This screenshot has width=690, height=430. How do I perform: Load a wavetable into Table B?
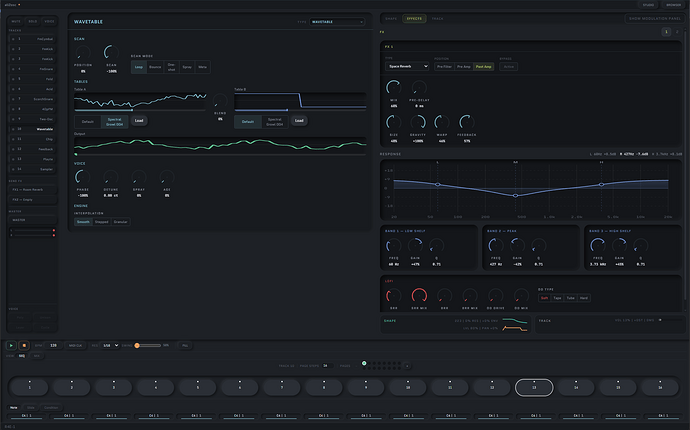[299, 121]
